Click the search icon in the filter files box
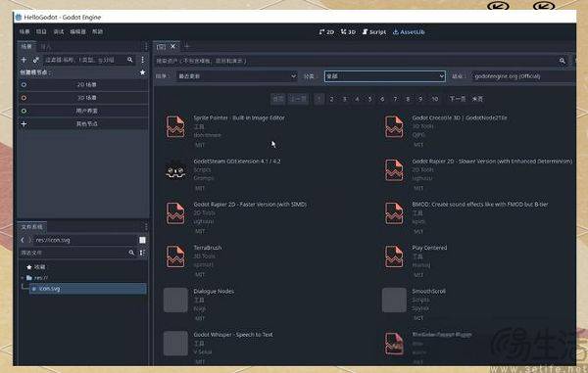 click(131, 253)
